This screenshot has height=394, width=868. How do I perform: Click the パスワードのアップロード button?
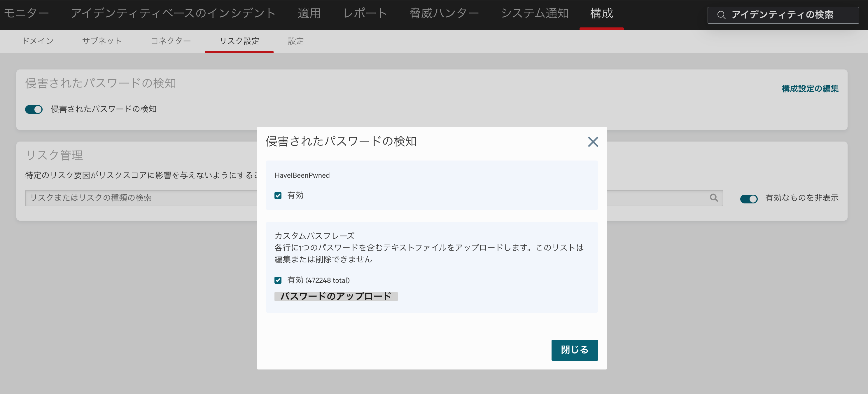336,296
